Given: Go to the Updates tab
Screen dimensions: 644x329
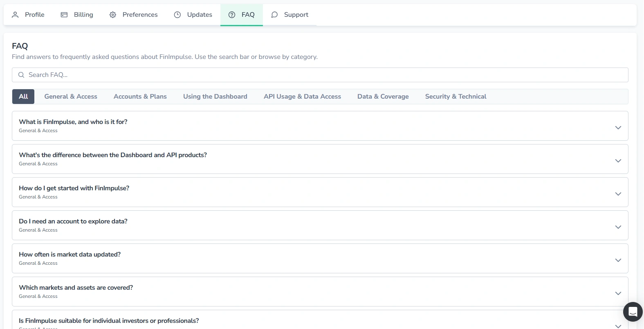Looking at the screenshot, I should pos(193,15).
